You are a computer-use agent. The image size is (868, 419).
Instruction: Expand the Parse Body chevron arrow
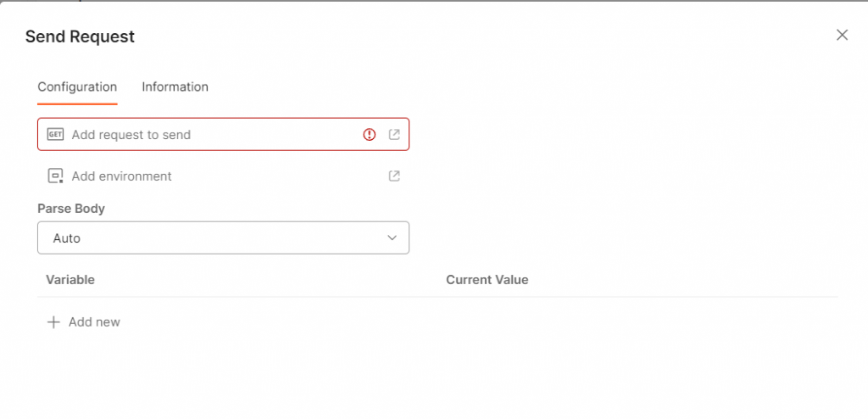392,237
